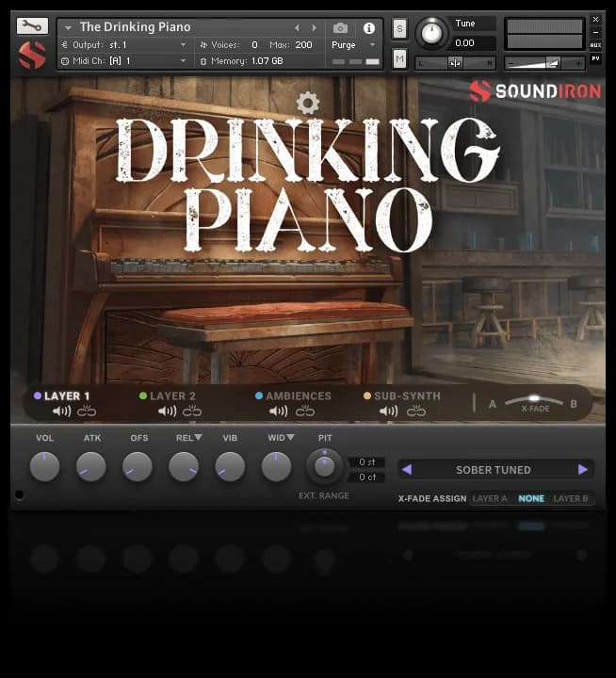The width and height of the screenshot is (616, 678).
Task: Assign X-Fade to Layer A
Action: point(490,498)
